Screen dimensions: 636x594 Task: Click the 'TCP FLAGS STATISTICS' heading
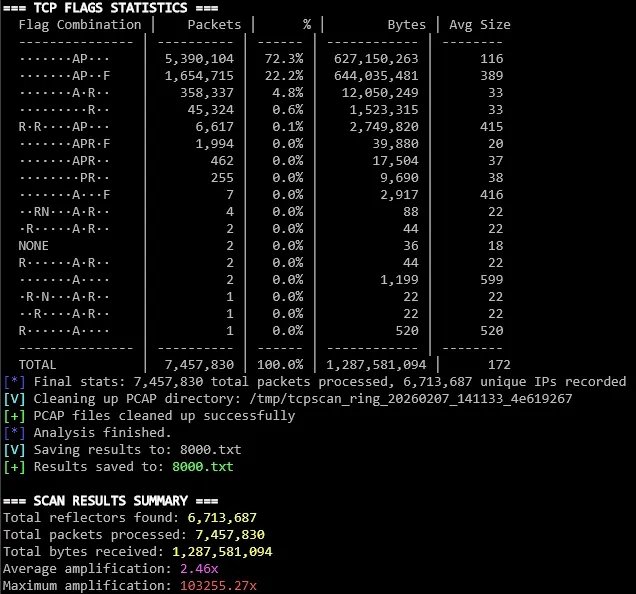pos(110,8)
